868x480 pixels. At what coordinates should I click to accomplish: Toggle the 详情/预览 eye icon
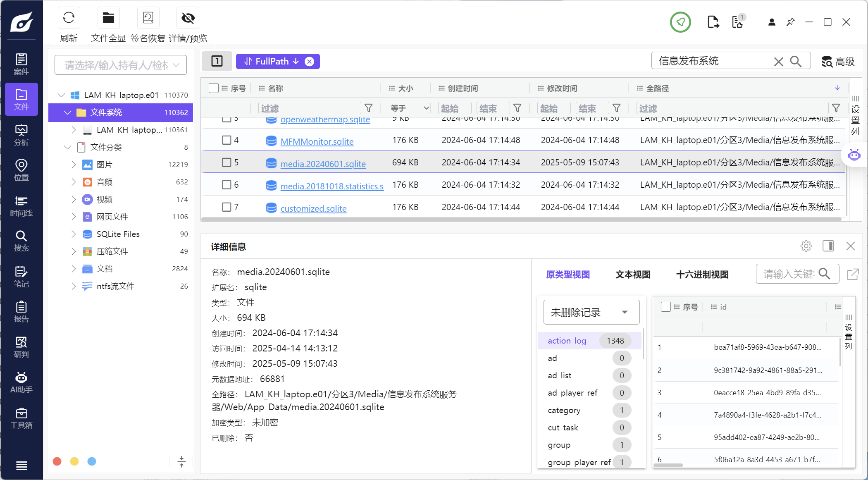[x=188, y=18]
